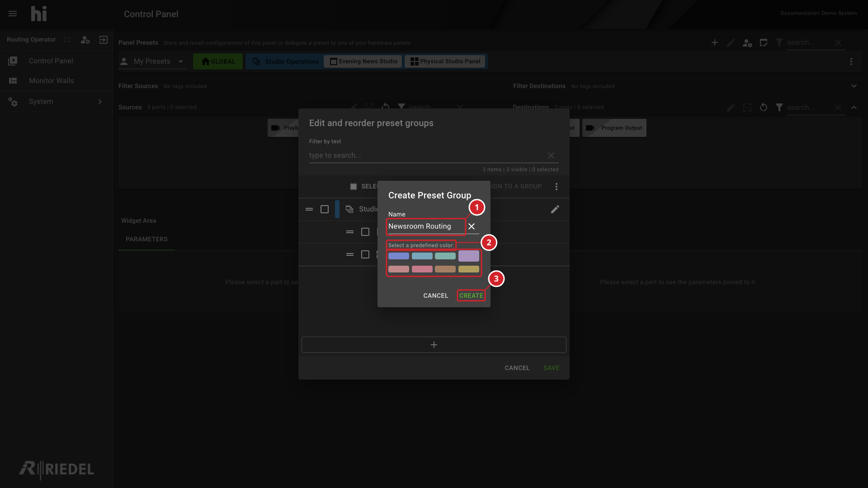The width and height of the screenshot is (868, 488).
Task: Open the hamburger main menu
Action: click(x=13, y=14)
